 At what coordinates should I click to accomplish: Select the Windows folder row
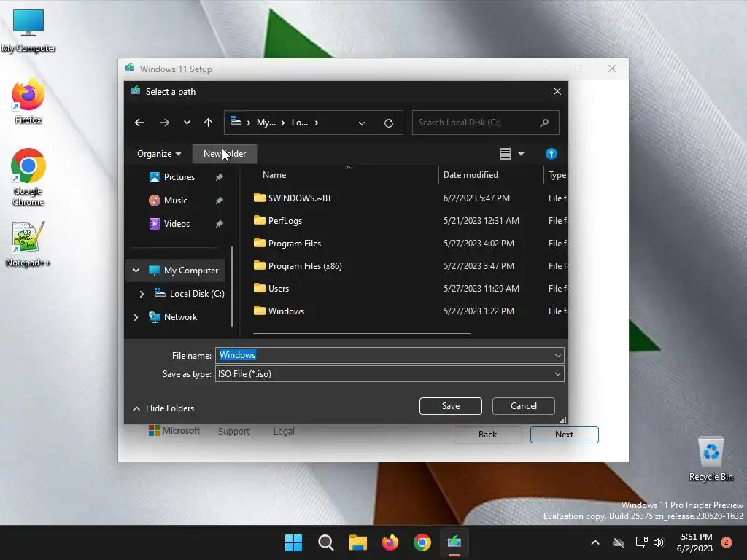tap(410, 311)
